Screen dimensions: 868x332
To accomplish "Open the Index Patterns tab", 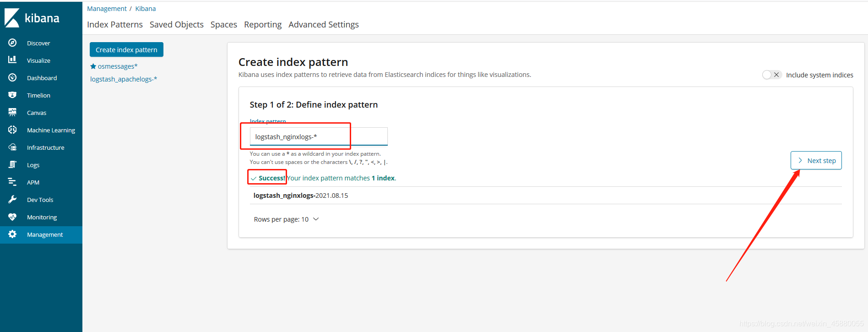I will click(x=115, y=24).
